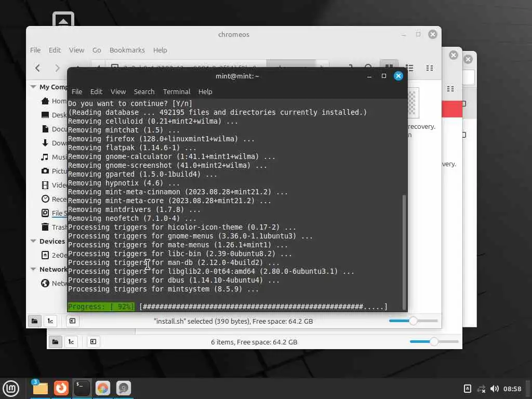
Task: Collapse the My Computer sidebar section
Action: click(33, 87)
